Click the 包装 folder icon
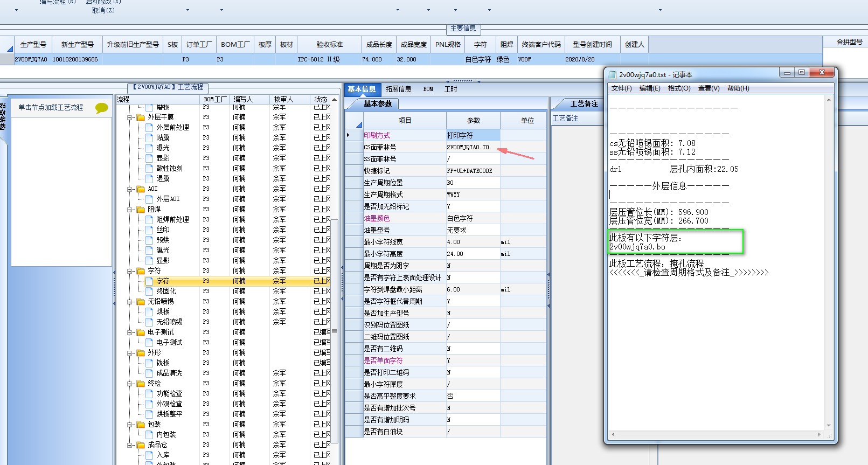The image size is (868, 465). click(x=141, y=424)
